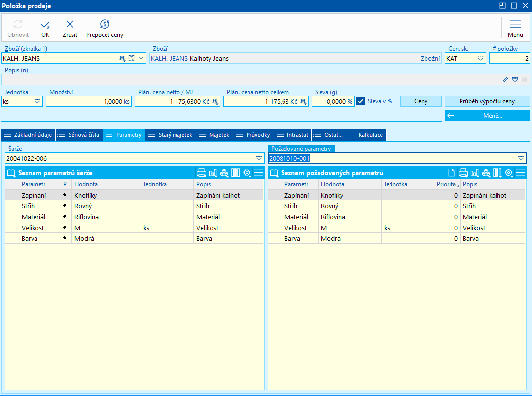Viewport: 532px width, 396px height.
Task: Expand the Cen. sk. dropdown
Action: click(x=480, y=58)
